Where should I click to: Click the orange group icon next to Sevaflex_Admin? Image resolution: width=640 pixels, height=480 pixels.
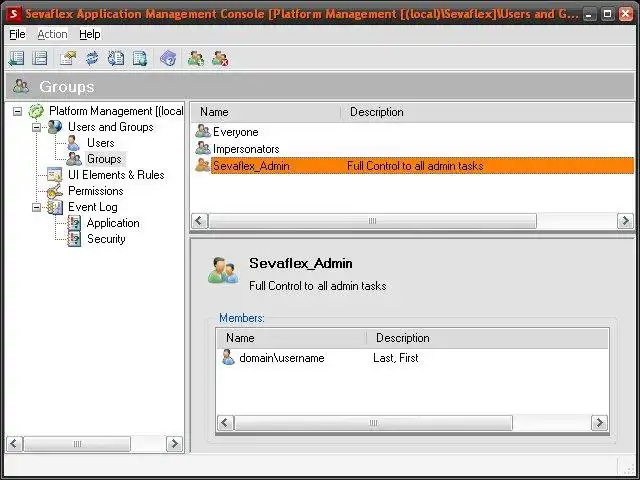click(203, 165)
